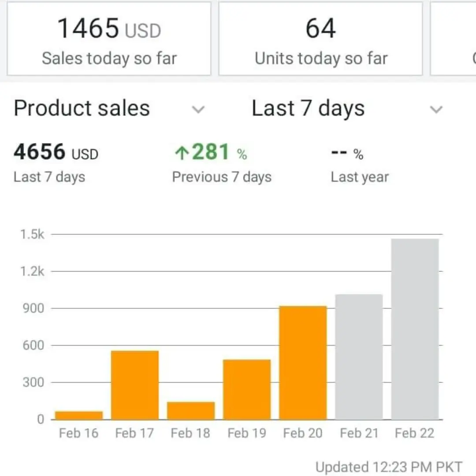The image size is (476, 476).
Task: Tap the Updated 12:23 PM PKT timestamp
Action: (x=389, y=467)
